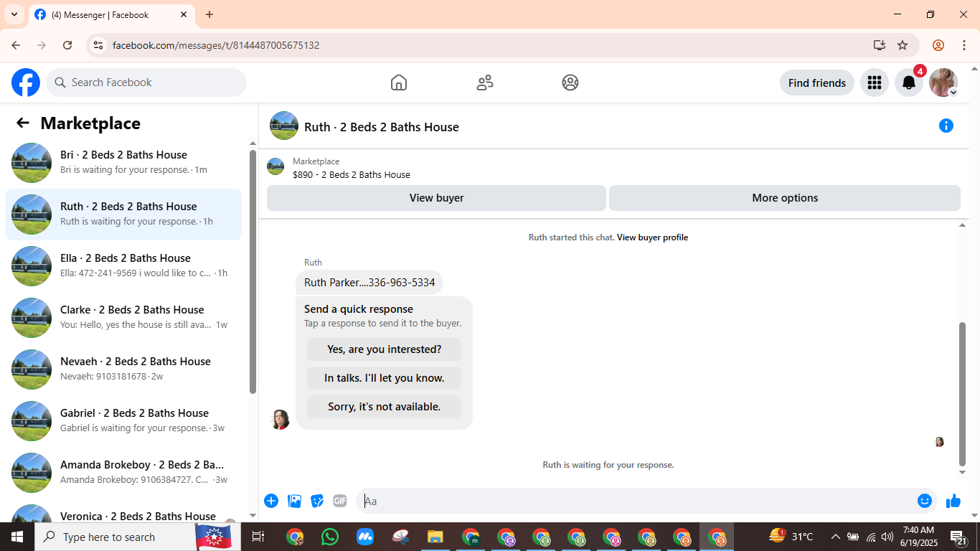Click message "Ruth Parker....336-963-5334"
This screenshot has width=980, height=551.
coord(369,283)
